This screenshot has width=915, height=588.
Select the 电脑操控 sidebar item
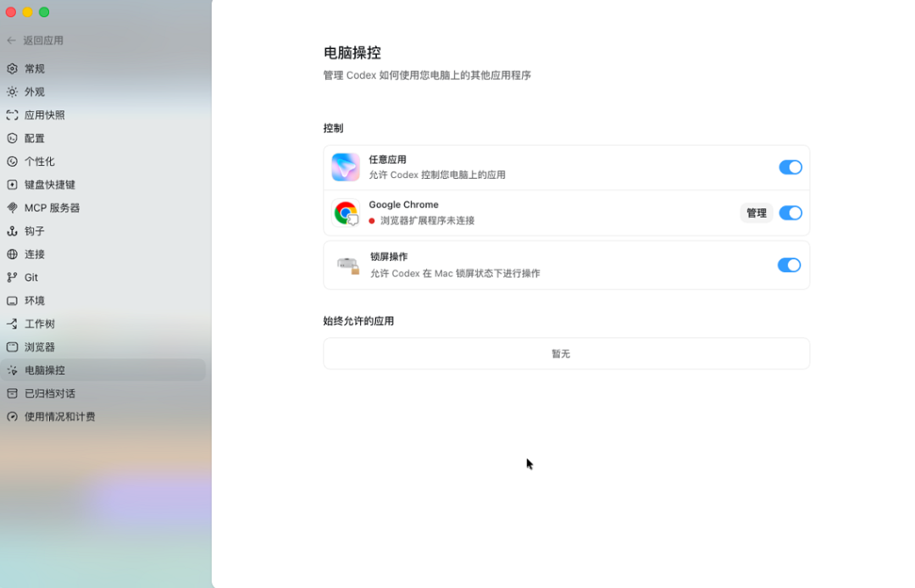pos(103,370)
